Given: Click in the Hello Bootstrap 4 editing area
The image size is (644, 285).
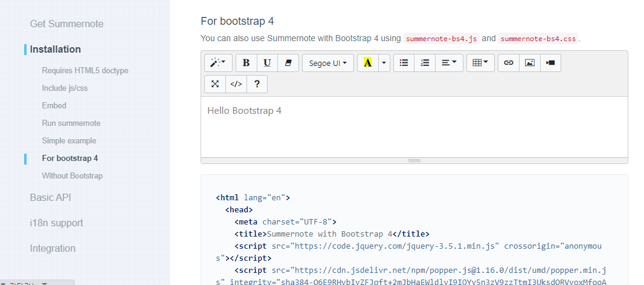Looking at the screenshot, I should (x=414, y=127).
